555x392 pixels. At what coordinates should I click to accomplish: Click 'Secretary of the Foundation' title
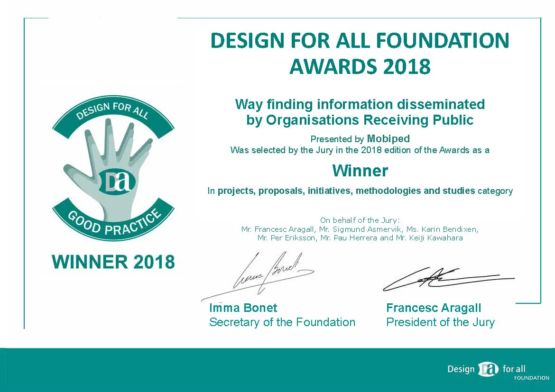point(282,322)
